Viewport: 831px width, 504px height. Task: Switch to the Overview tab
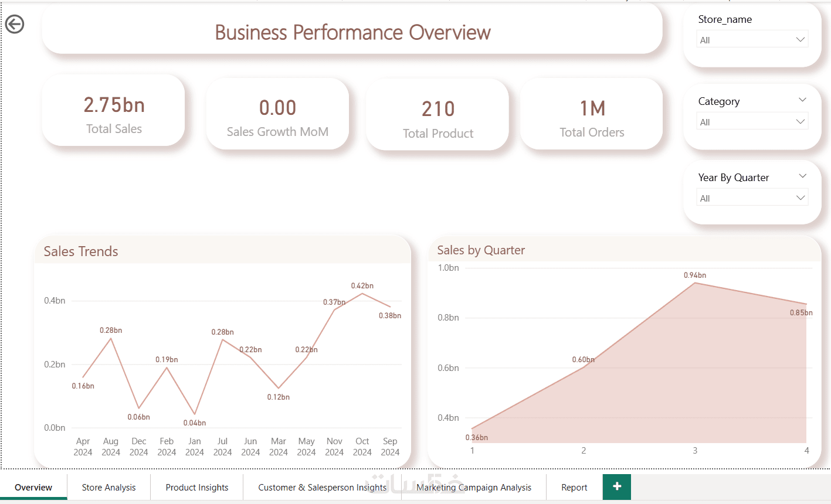point(33,488)
